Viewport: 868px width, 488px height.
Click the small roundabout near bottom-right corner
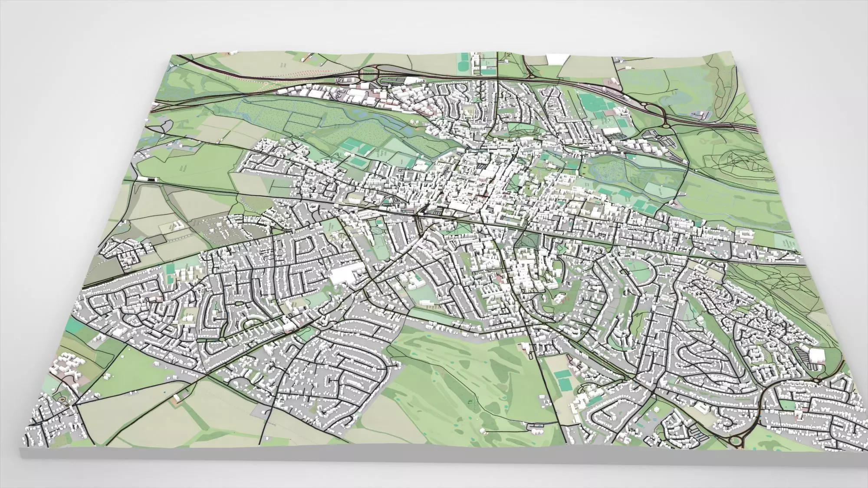coord(816,380)
